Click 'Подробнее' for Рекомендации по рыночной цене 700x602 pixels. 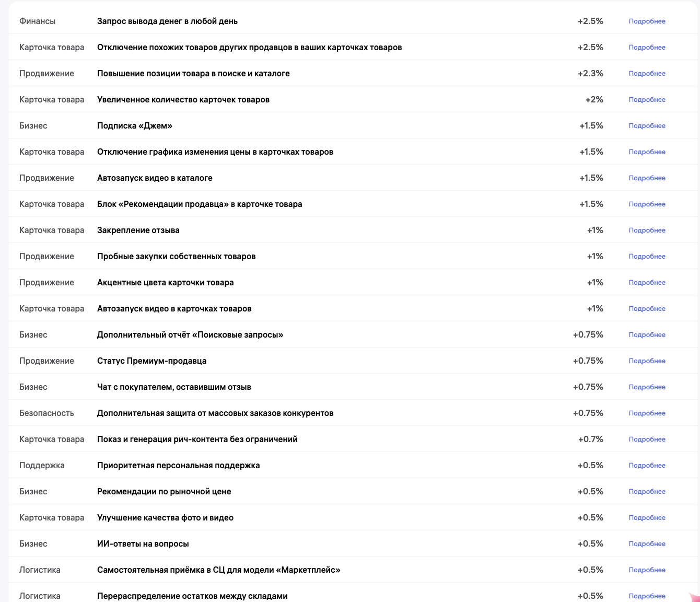[x=647, y=492]
